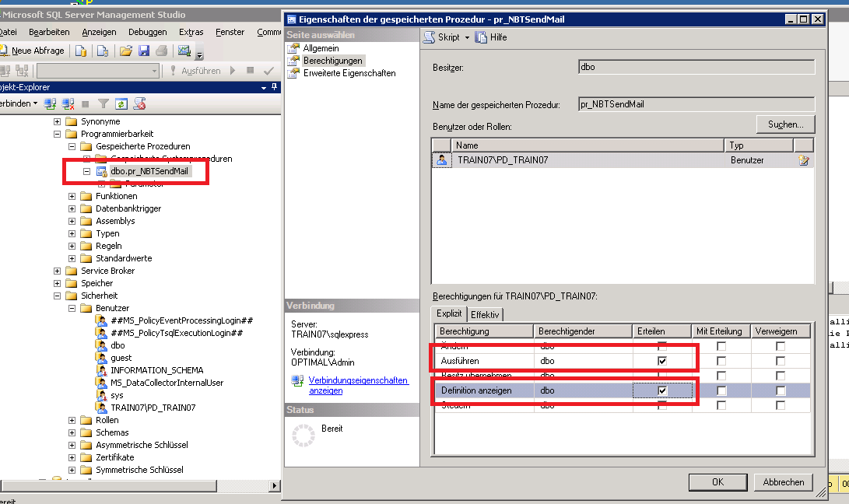Select the Erweiterte Eigenschaften page
Screen dimensions: 849x504
pyautogui.click(x=349, y=73)
